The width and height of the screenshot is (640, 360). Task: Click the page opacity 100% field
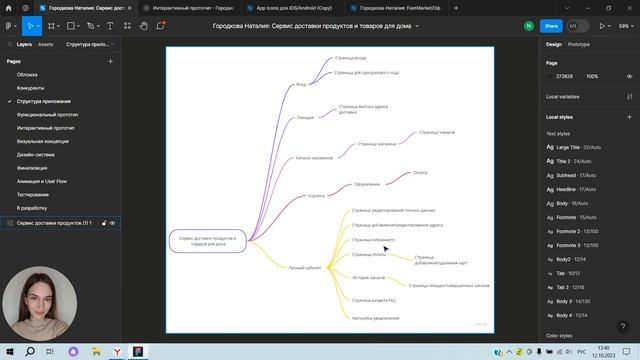tap(592, 76)
